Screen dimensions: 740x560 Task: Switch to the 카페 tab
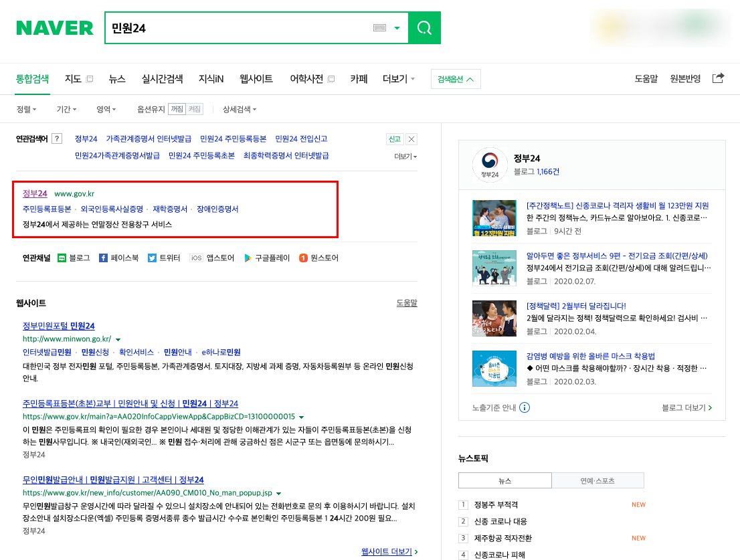pos(359,79)
